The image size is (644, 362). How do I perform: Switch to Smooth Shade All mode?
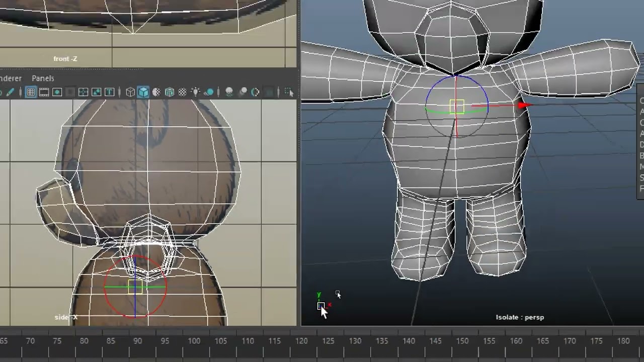click(143, 92)
